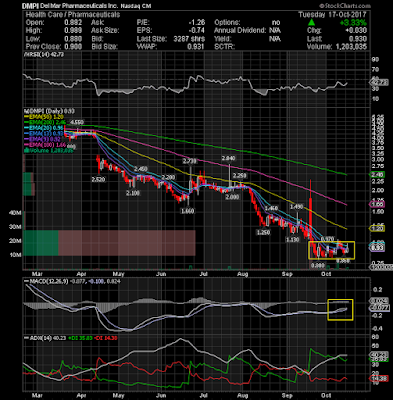Select the EMA(50) legend entry
393x400 pixels.
(x=41, y=117)
